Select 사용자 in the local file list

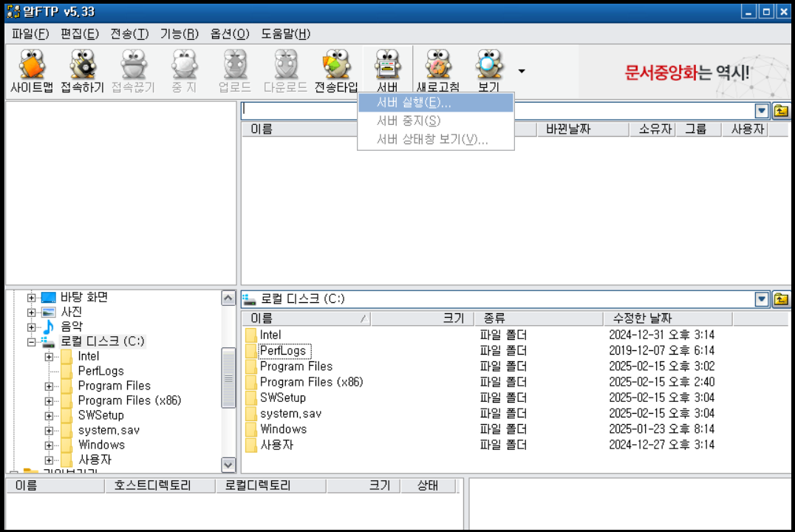click(x=277, y=446)
